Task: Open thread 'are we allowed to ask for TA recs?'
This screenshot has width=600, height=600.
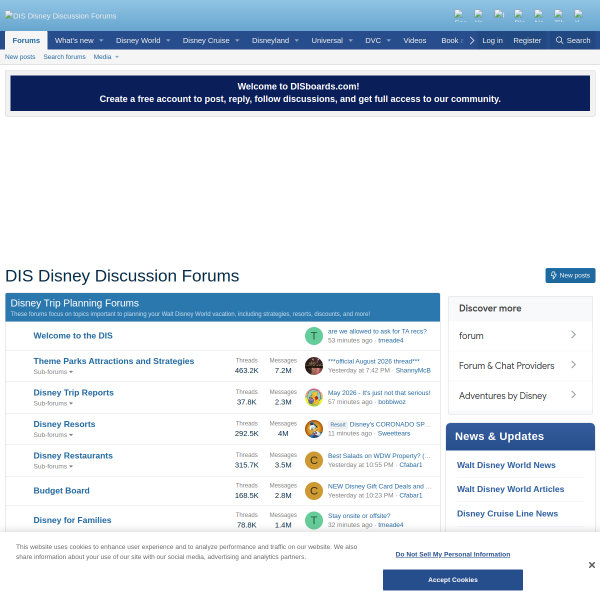Action: coord(377,331)
